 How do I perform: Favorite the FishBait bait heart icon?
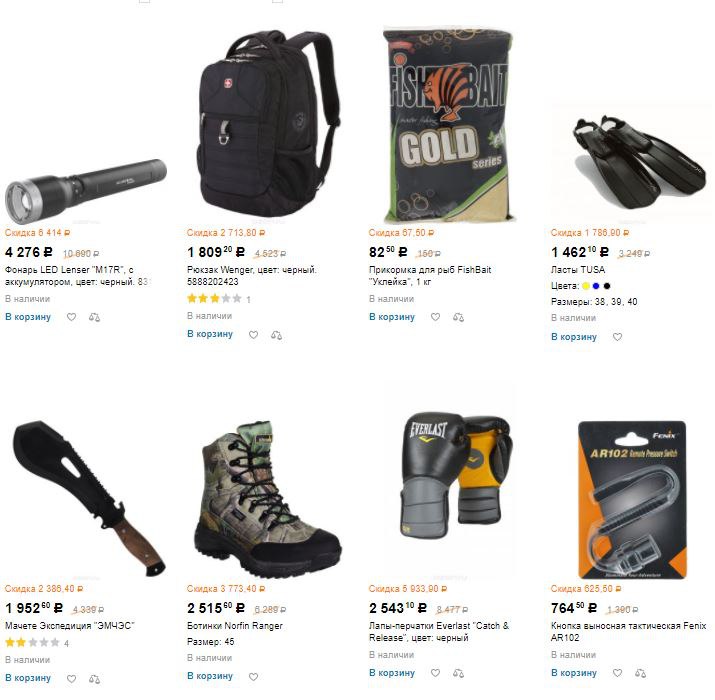click(x=435, y=317)
